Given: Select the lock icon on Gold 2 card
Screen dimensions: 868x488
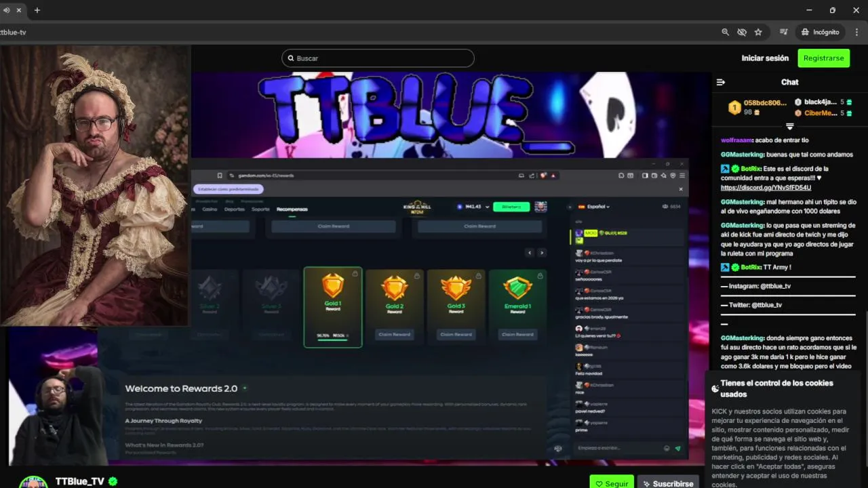Looking at the screenshot, I should [416, 275].
